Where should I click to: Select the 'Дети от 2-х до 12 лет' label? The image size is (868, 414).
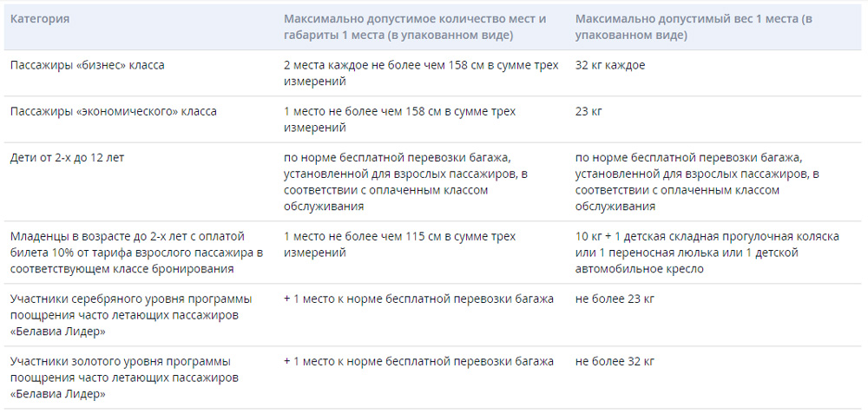coord(68,158)
